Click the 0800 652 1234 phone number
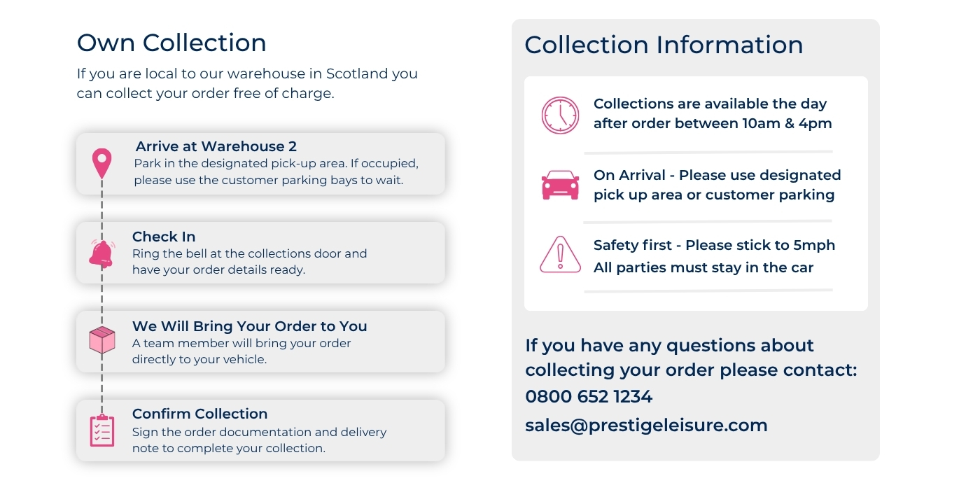This screenshot has height=490, width=980. (589, 397)
